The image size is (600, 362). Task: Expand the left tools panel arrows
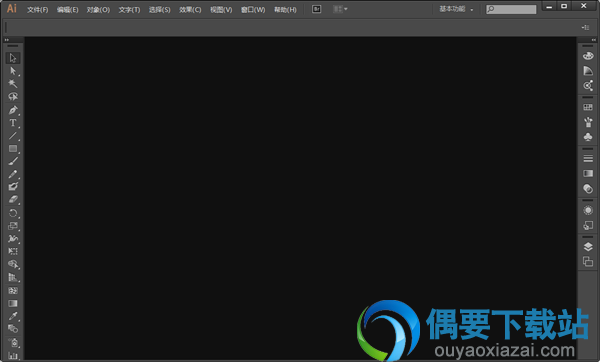pyautogui.click(x=7, y=40)
